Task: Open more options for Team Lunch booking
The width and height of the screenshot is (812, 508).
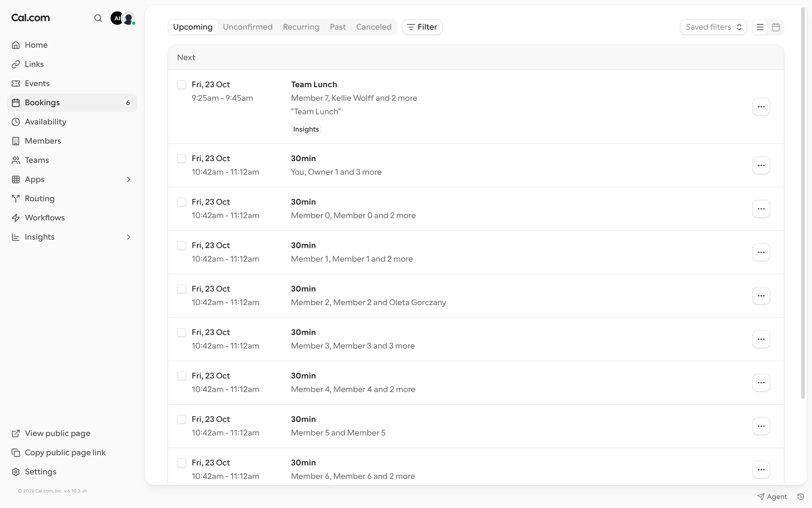Action: 761,107
